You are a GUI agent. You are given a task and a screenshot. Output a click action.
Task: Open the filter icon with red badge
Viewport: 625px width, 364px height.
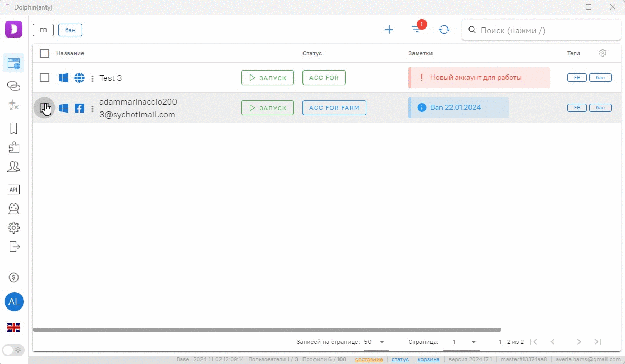tap(417, 30)
